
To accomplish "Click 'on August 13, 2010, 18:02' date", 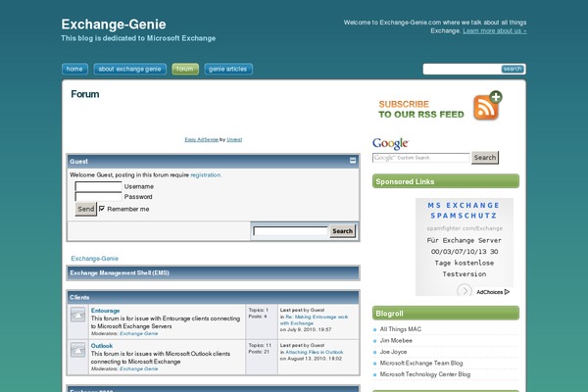I will pos(311,359).
